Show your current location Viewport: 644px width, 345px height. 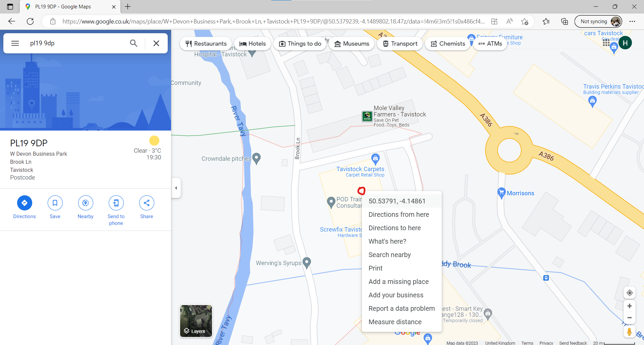pyautogui.click(x=630, y=293)
